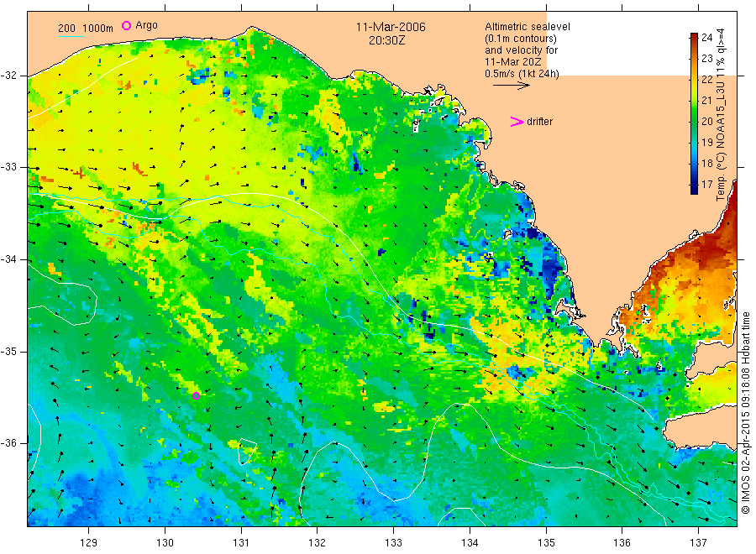
Task: Click longitude axis label 132
Action: [x=318, y=542]
